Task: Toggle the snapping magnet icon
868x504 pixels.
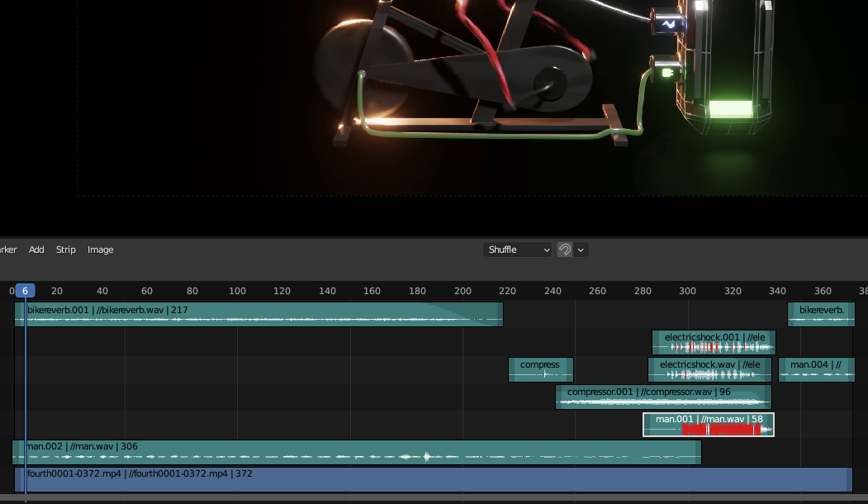Action: 565,250
